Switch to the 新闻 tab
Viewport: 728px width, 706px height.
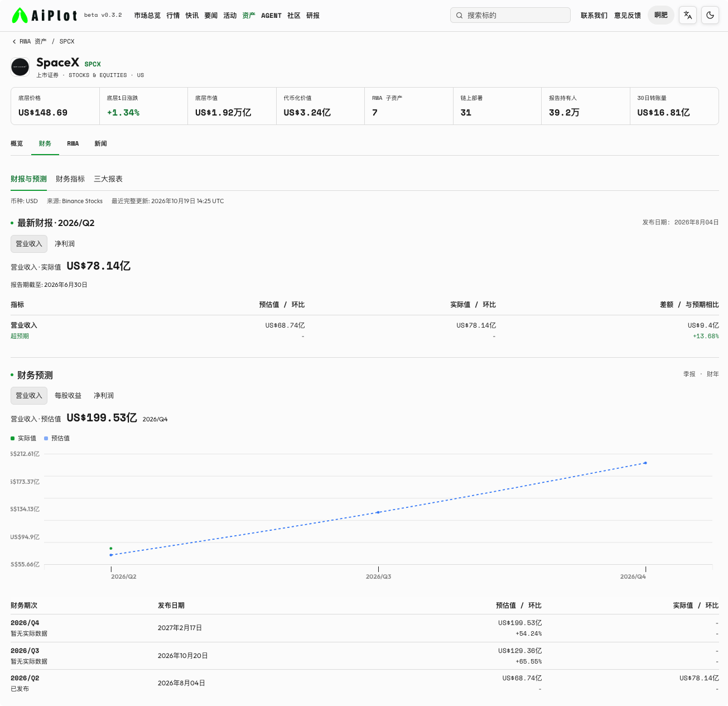click(100, 144)
